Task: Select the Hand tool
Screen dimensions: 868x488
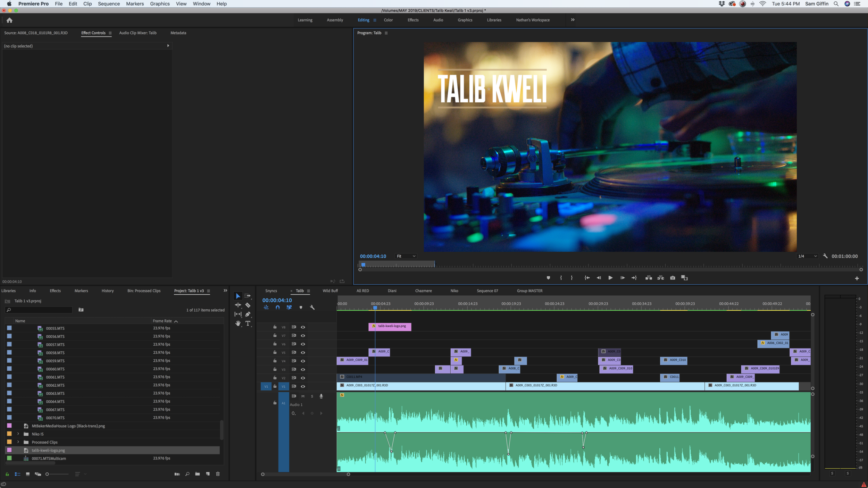Action: coord(238,323)
